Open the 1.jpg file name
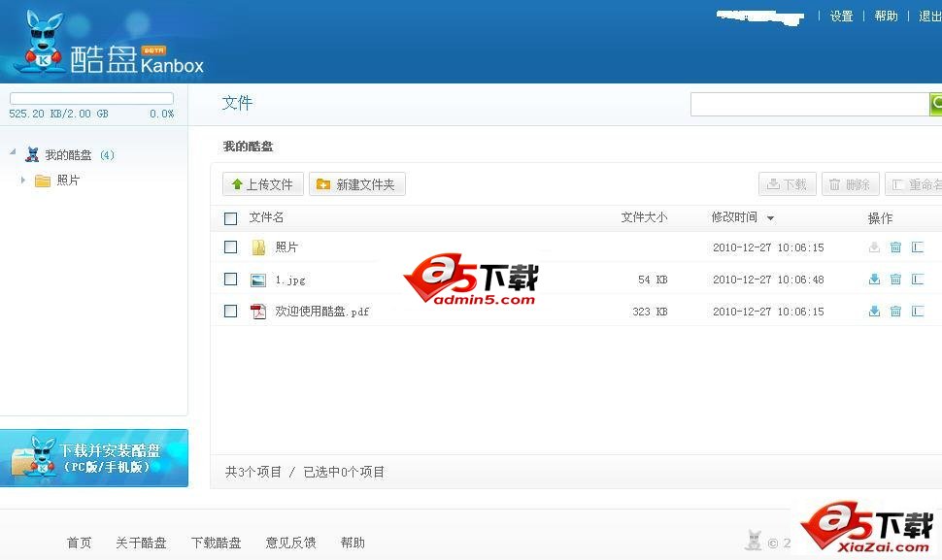 coord(290,280)
